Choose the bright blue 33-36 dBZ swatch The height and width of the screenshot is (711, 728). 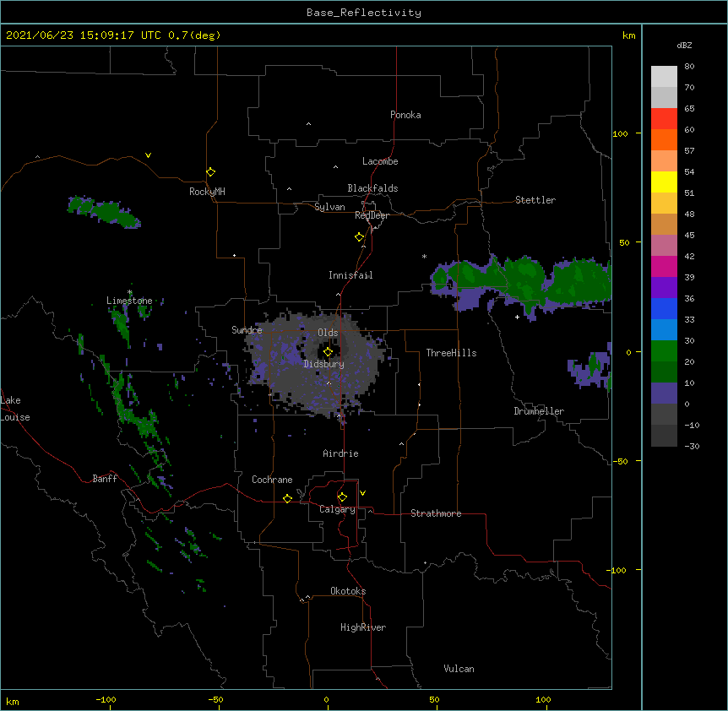click(x=664, y=308)
